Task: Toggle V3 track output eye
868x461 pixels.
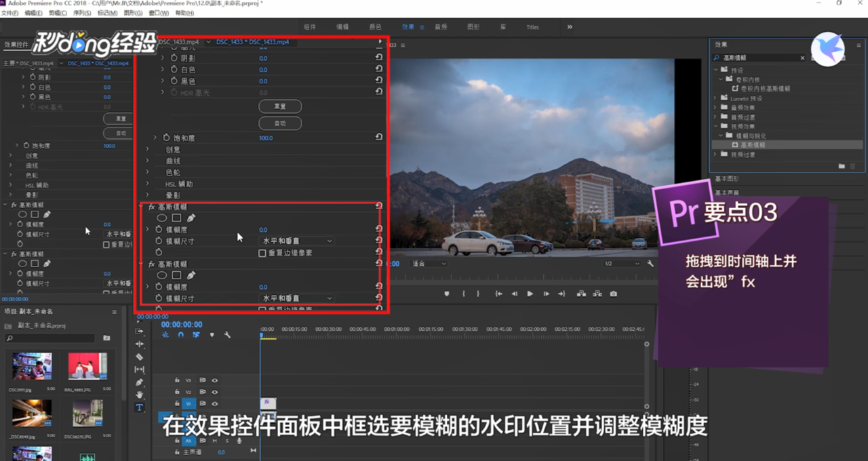Action: [215, 380]
